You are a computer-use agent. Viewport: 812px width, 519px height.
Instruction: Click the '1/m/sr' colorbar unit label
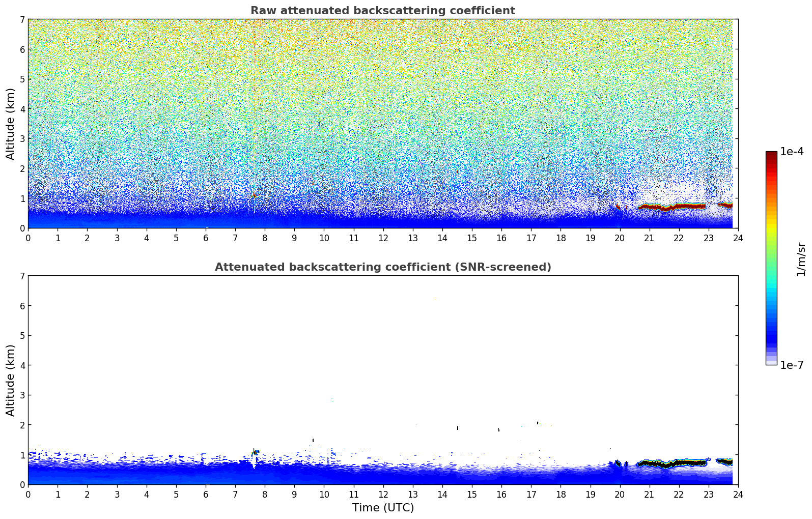pos(801,258)
